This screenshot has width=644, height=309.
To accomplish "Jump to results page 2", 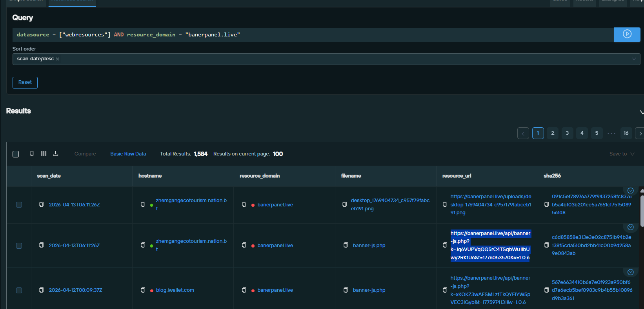I will coord(553,133).
